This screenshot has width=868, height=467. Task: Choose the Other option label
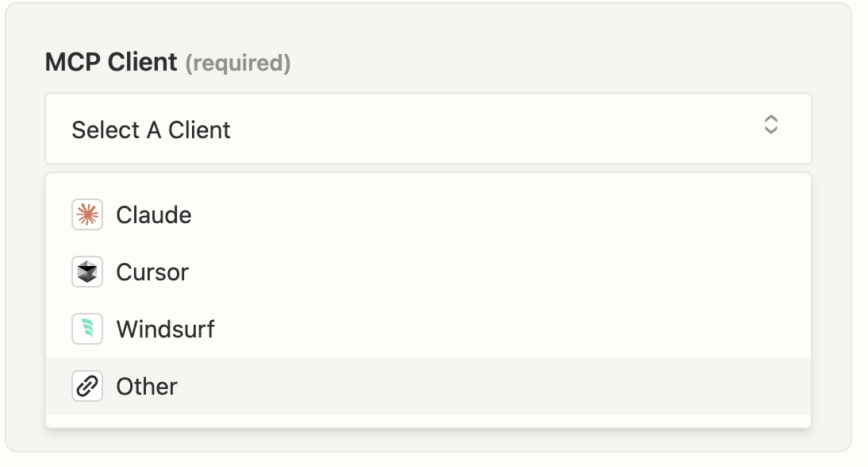coord(147,386)
